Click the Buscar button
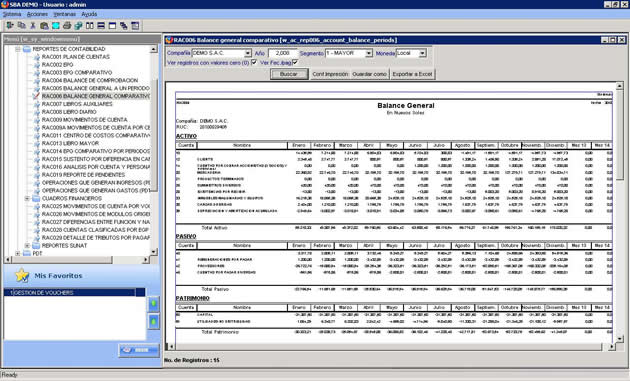The height and width of the screenshot is (381, 630). point(289,74)
